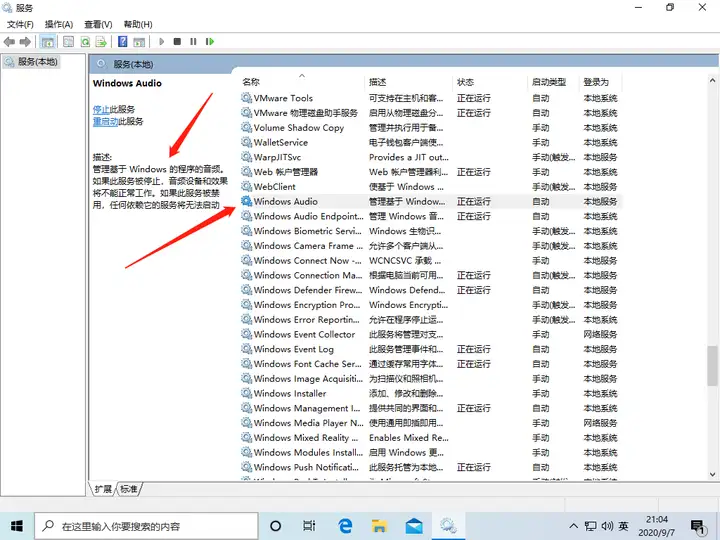
Task: Click the gear icon beside Windows Audio
Action: coord(247,201)
